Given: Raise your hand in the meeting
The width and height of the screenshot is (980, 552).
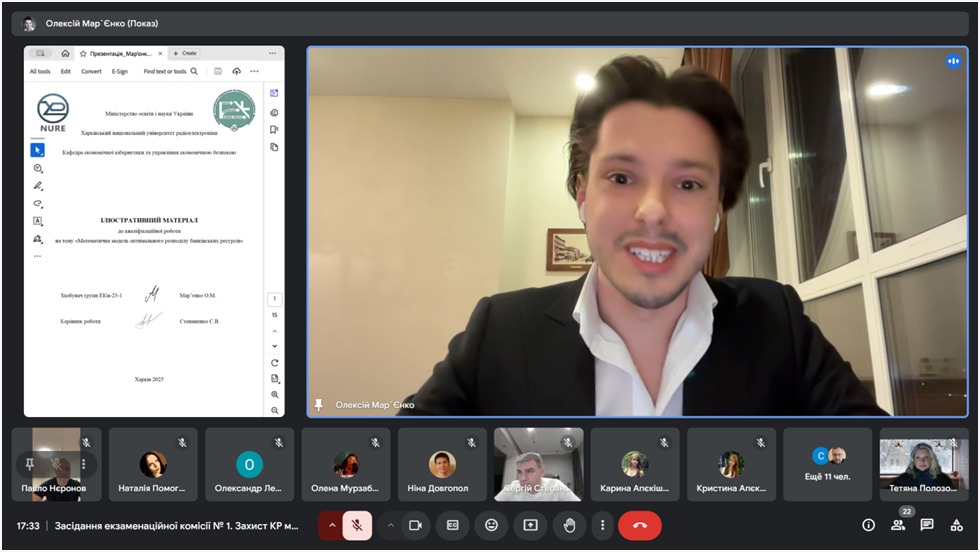Looking at the screenshot, I should click(x=569, y=525).
